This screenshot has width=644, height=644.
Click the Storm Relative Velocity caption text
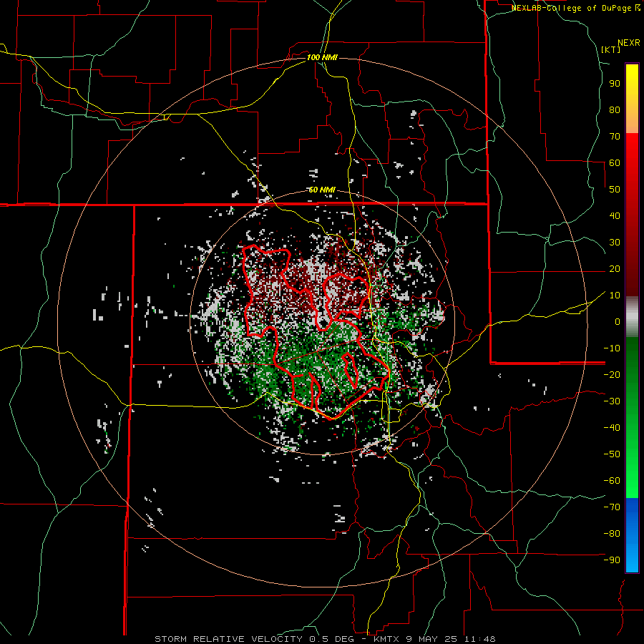coord(324,639)
